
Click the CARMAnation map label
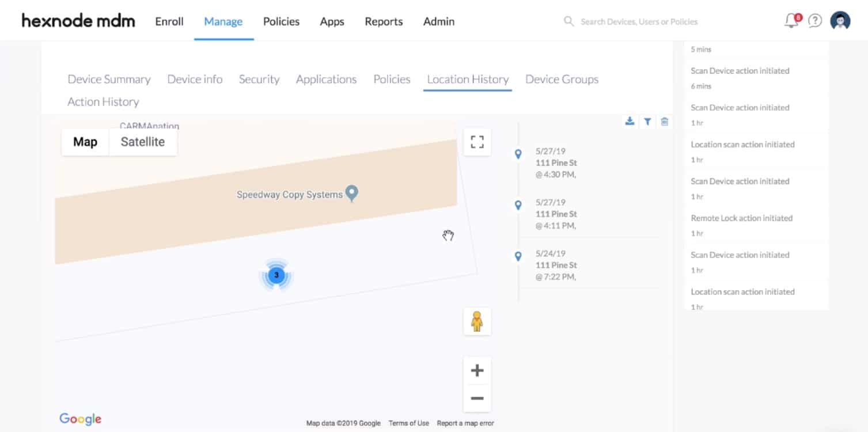click(x=150, y=126)
